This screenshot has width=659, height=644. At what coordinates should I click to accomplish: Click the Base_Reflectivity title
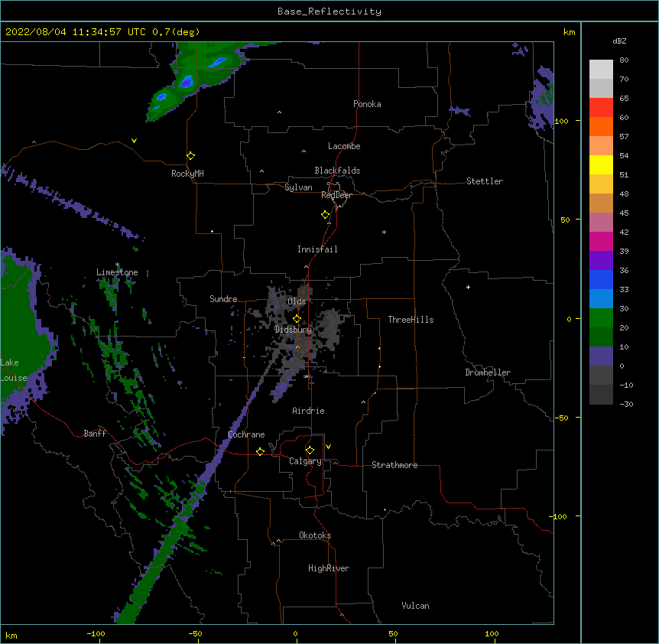[x=329, y=11]
